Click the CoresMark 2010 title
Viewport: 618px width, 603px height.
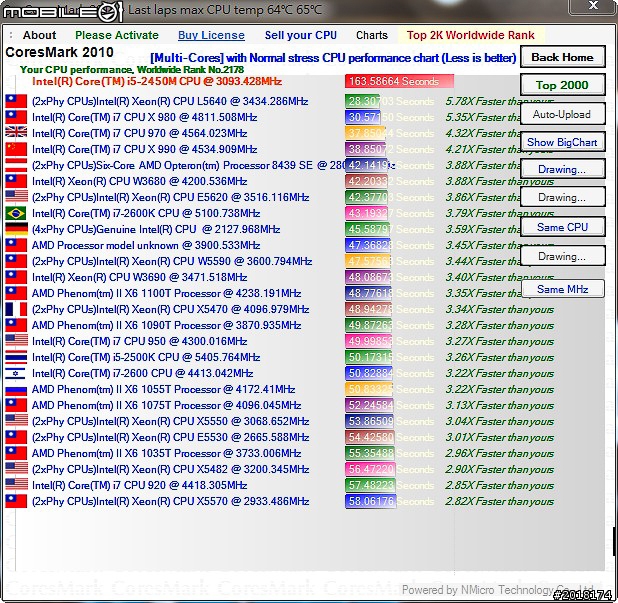pyautogui.click(x=60, y=52)
